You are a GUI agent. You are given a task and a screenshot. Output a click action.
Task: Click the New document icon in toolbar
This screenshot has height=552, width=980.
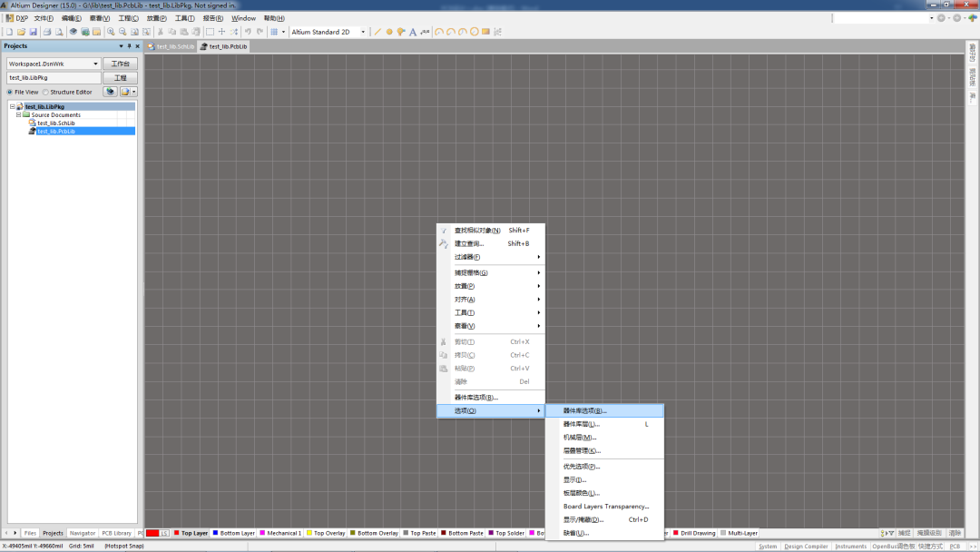point(9,32)
